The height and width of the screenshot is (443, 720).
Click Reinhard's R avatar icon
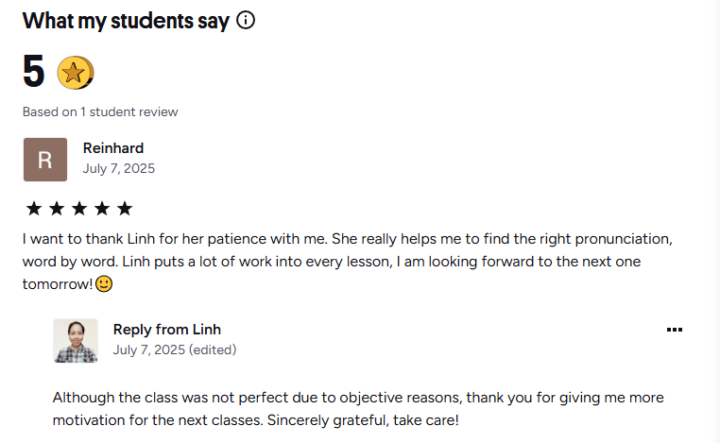[x=45, y=160]
